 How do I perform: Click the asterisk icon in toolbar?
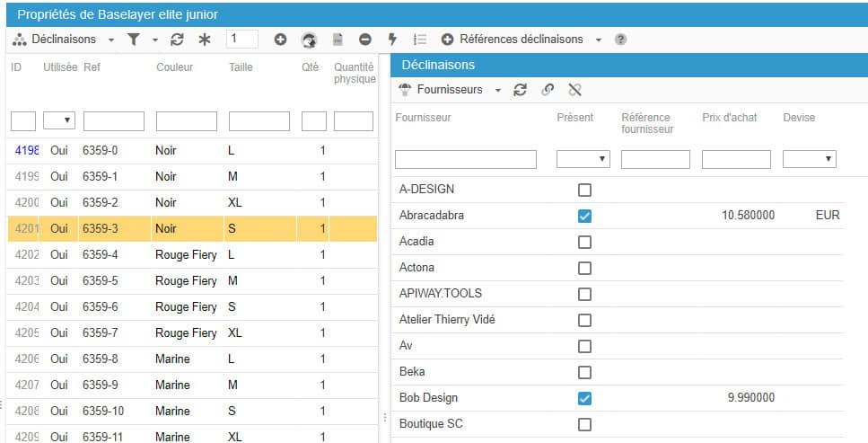pyautogui.click(x=204, y=40)
